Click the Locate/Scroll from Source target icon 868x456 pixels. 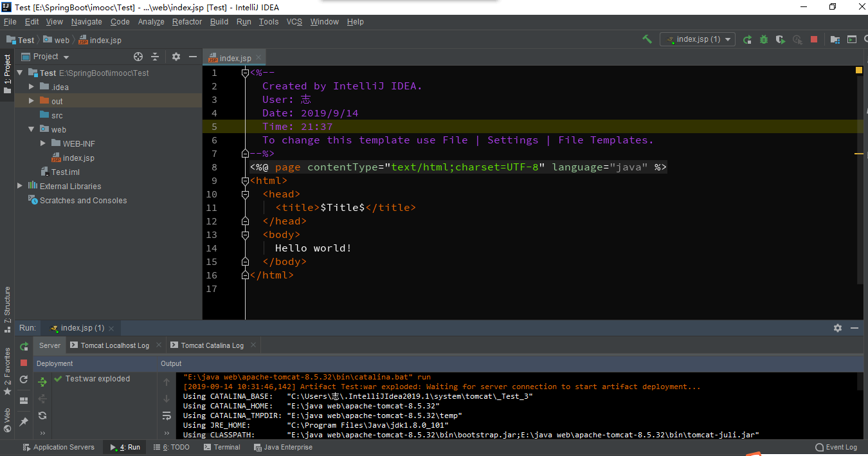coord(138,57)
